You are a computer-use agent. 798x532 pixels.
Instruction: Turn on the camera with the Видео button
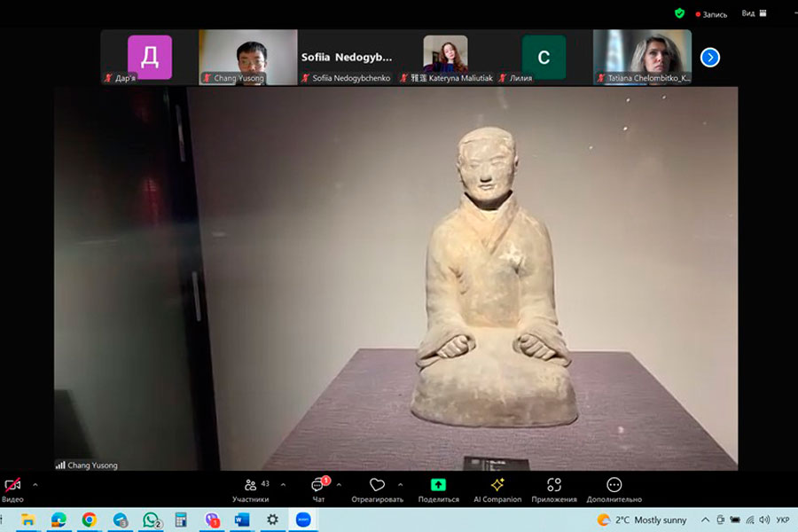point(12,486)
